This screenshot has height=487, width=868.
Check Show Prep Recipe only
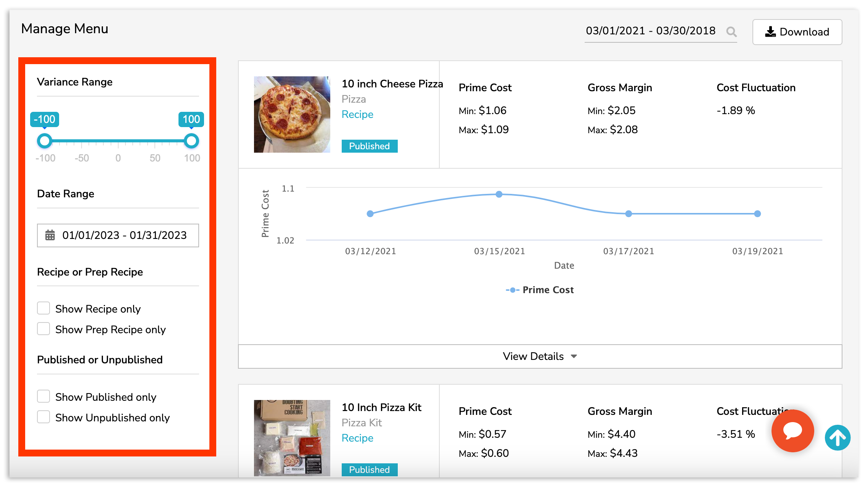[x=43, y=328]
